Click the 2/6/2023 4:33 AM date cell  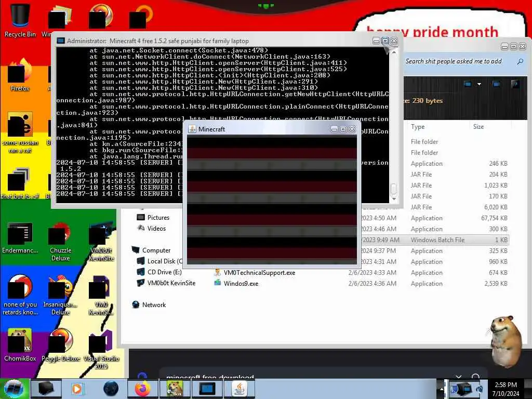pyautogui.click(x=372, y=272)
